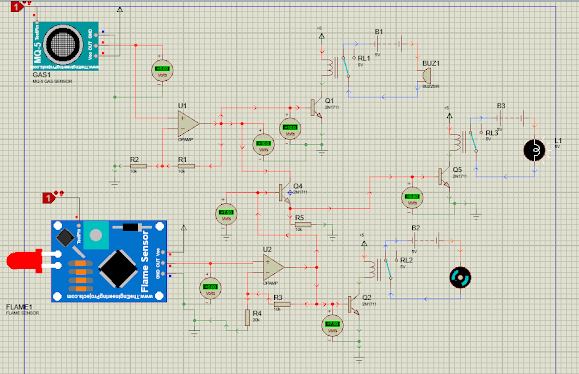Select resistor R5
Image resolution: width=579 pixels, height=374 pixels.
pos(303,224)
